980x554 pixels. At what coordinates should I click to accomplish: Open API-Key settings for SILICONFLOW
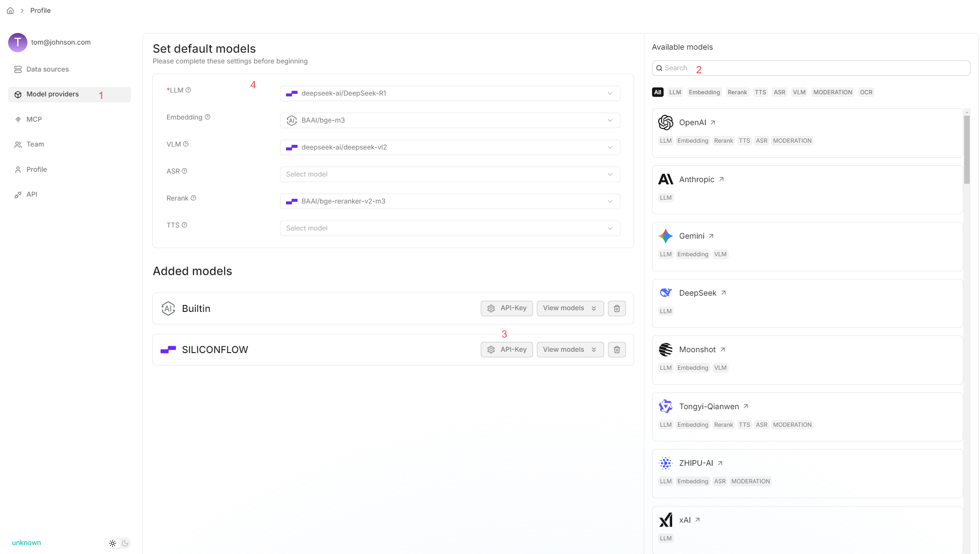(x=507, y=350)
